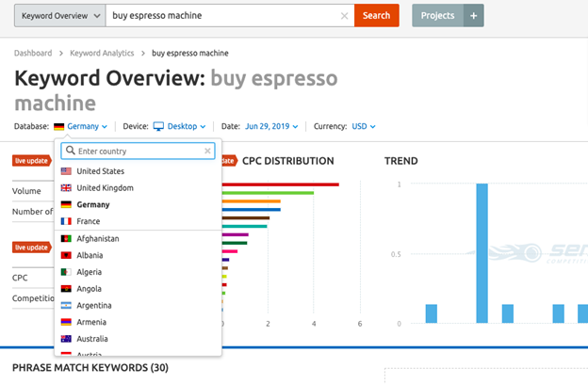Click the TREND chart heading
Image resolution: width=588 pixels, height=384 pixels.
pos(400,161)
